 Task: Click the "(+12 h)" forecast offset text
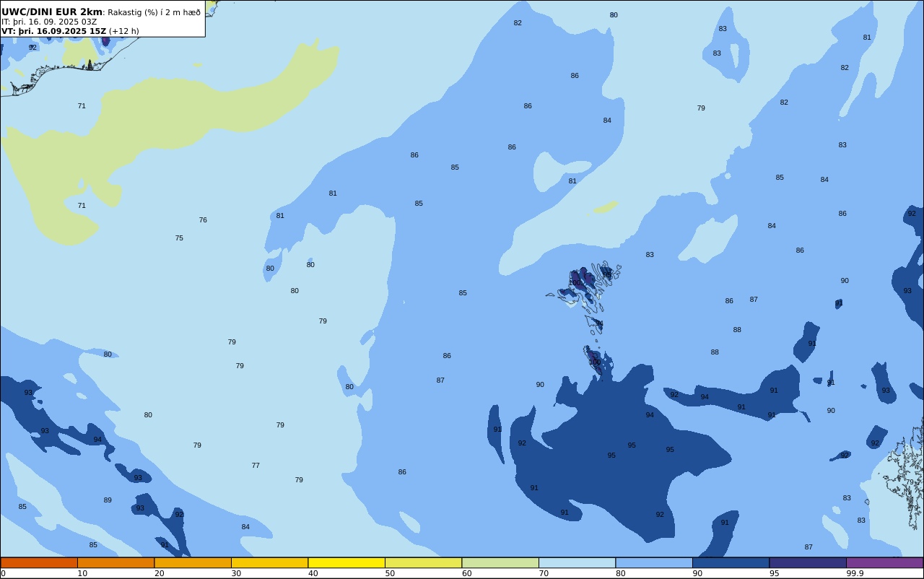[123, 31]
